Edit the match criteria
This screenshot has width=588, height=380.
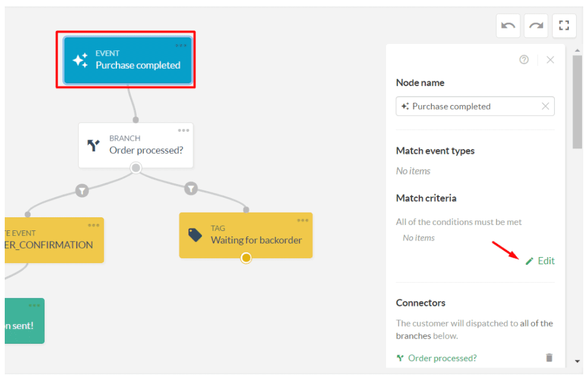coord(540,261)
